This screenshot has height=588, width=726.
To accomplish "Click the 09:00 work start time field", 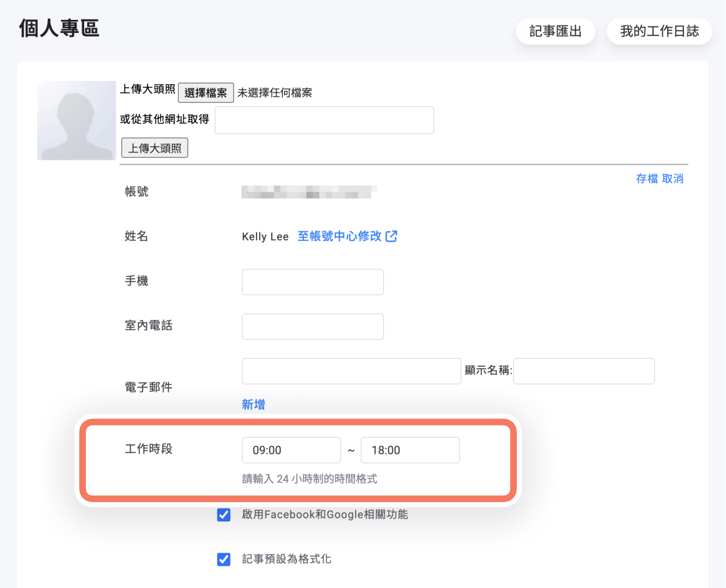I will pos(291,450).
